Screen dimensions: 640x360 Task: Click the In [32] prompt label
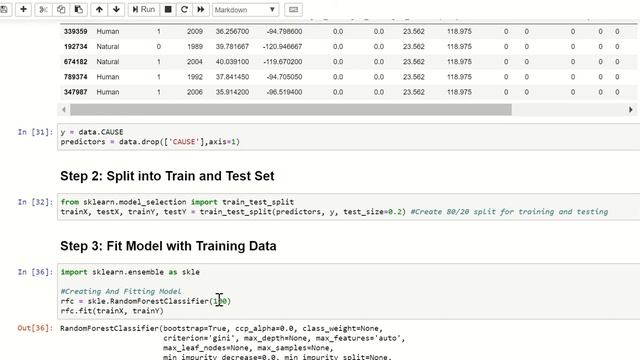tap(35, 202)
